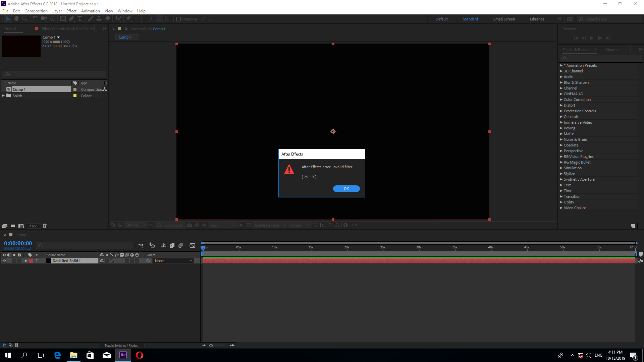Image resolution: width=644 pixels, height=362 pixels.
Task: Select the Solids folder in Project panel
Action: (18, 96)
